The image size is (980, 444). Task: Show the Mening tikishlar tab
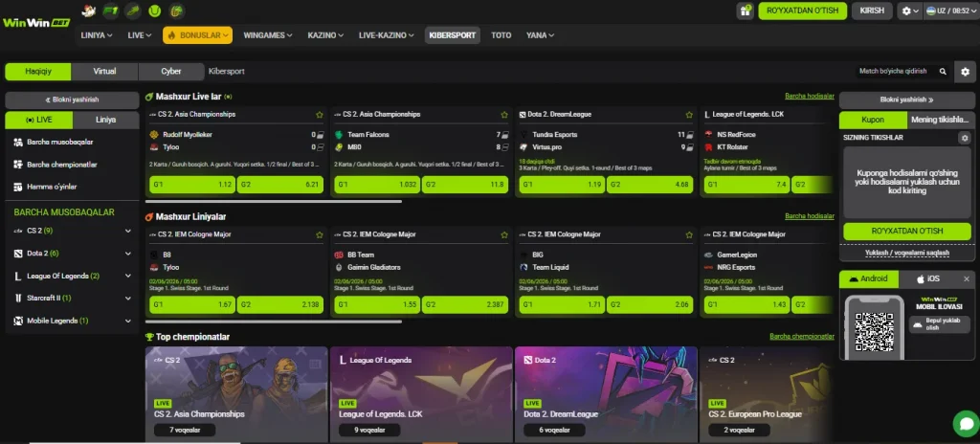(x=941, y=120)
